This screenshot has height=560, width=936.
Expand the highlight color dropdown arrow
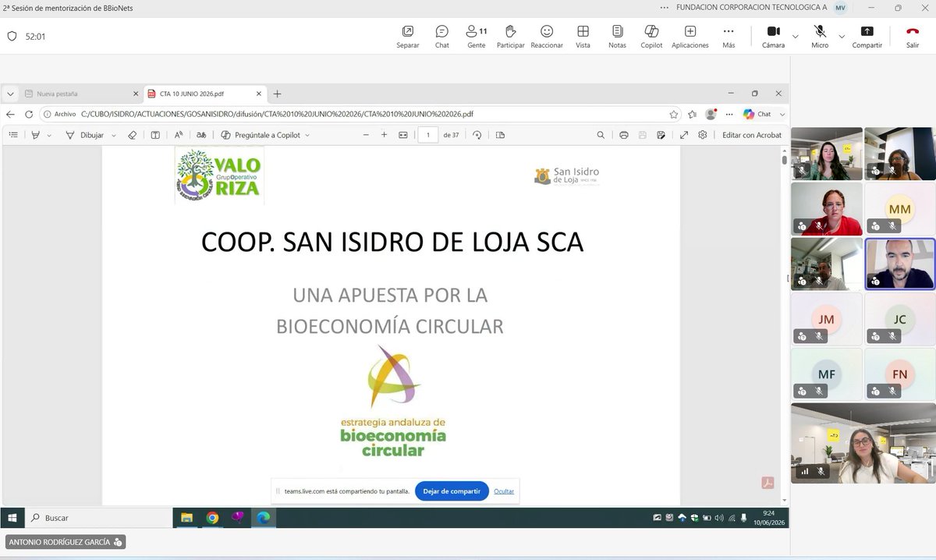coord(49,135)
